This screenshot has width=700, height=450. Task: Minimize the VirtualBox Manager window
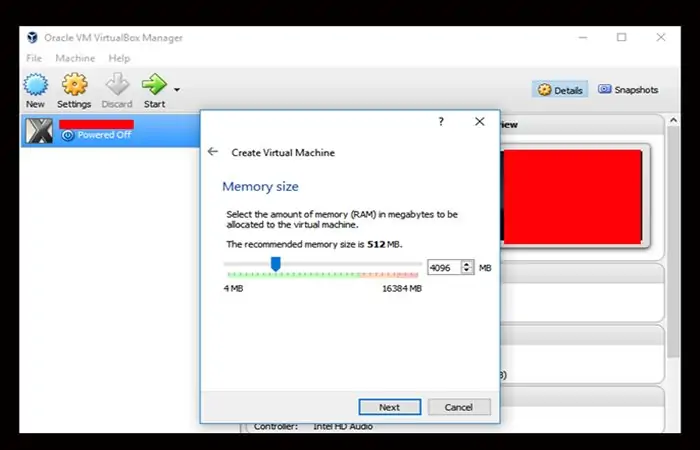click(583, 38)
